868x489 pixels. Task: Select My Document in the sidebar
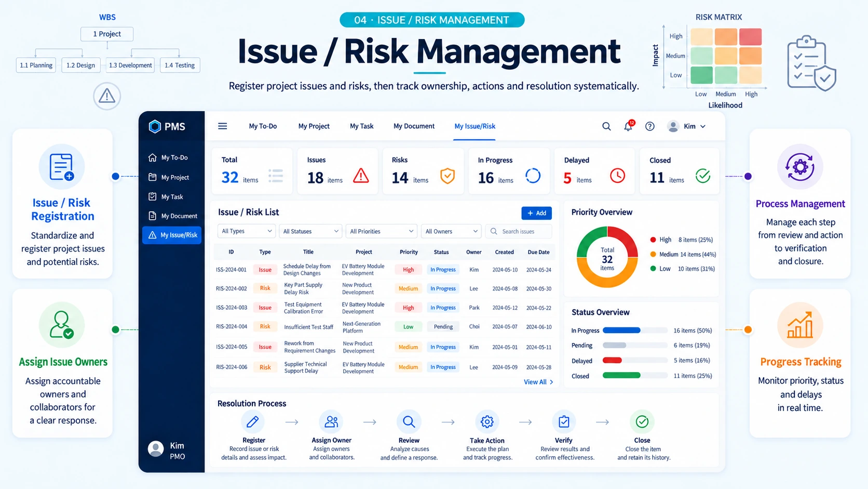(x=172, y=216)
